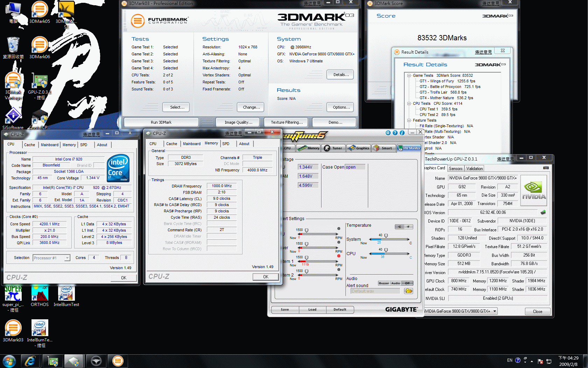This screenshot has width=588, height=368.
Task: Select the Validation tab in GPU-Z
Action: click(x=474, y=169)
